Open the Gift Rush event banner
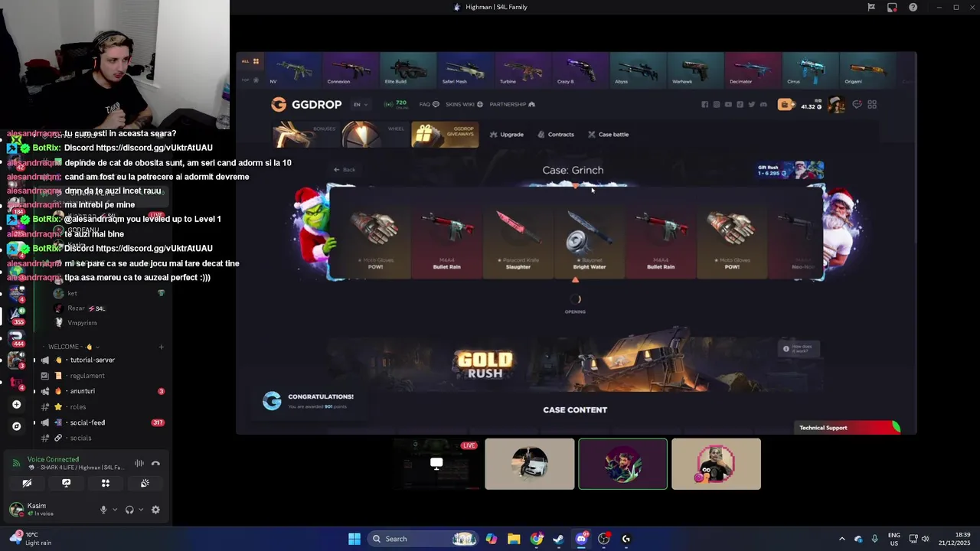This screenshot has width=980, height=551. [x=790, y=170]
